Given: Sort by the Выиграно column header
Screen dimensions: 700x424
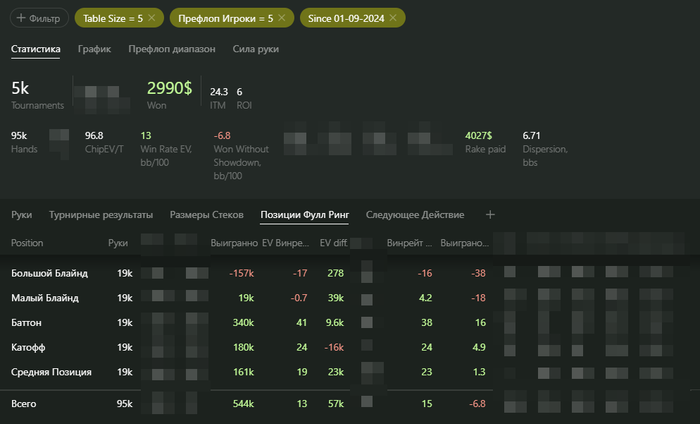Looking at the screenshot, I should pyautogui.click(x=233, y=243).
